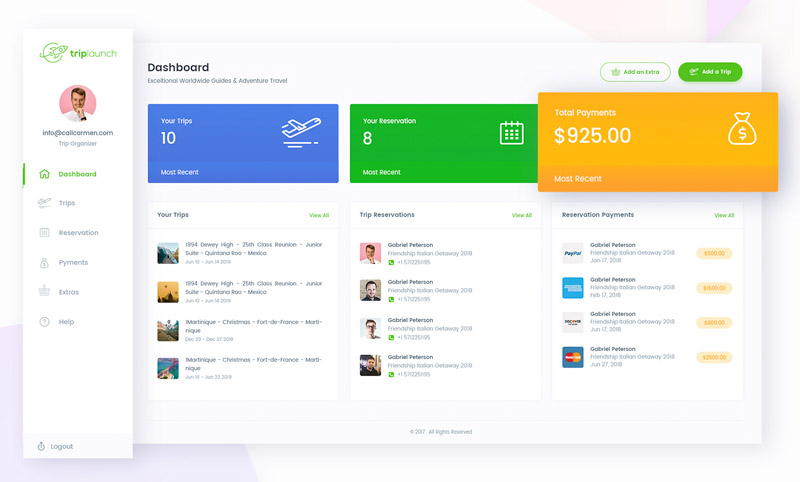Image resolution: width=800 pixels, height=482 pixels.
Task: Click the MasterCard payment icon
Action: 572,357
